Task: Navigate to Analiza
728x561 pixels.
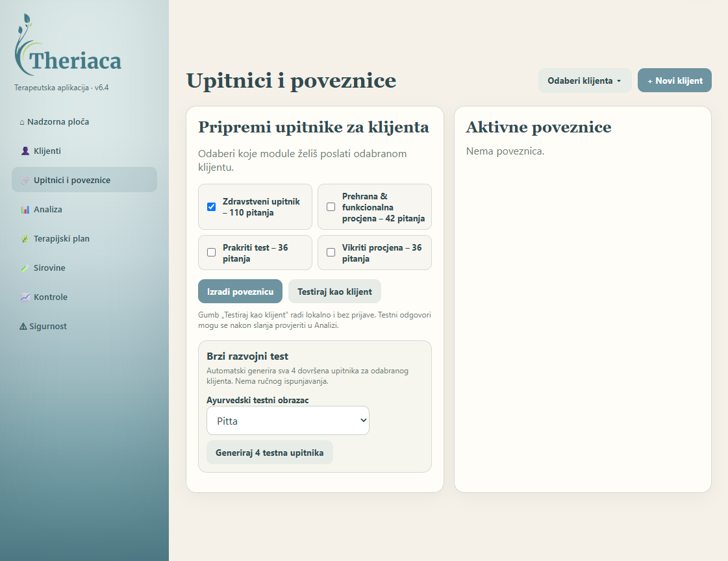Action: tap(84, 209)
